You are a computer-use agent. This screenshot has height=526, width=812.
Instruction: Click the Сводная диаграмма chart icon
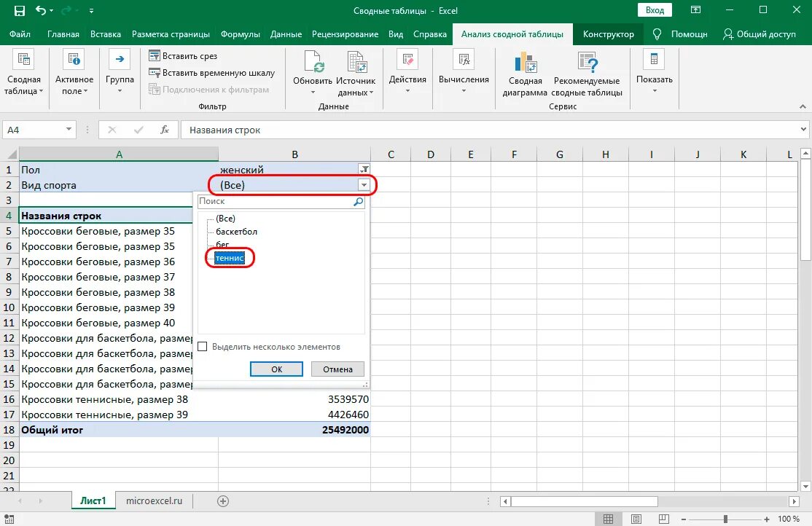(525, 62)
